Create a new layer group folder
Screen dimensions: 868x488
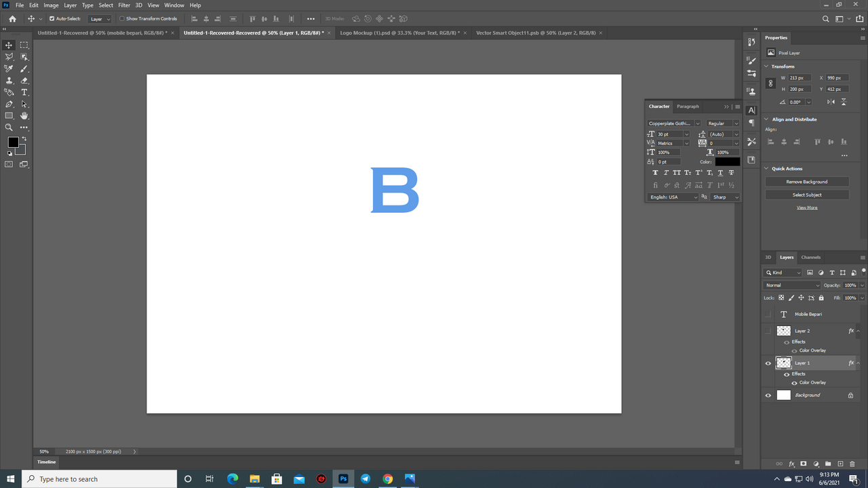point(828,464)
